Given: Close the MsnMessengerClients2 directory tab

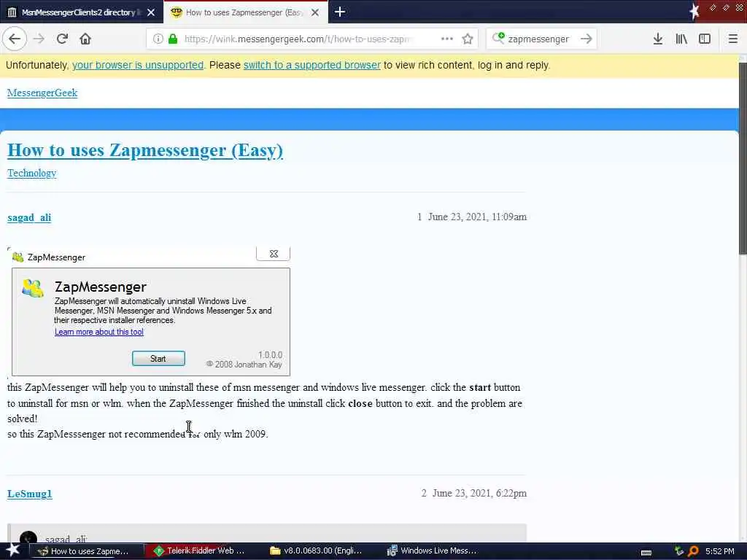Looking at the screenshot, I should [151, 12].
